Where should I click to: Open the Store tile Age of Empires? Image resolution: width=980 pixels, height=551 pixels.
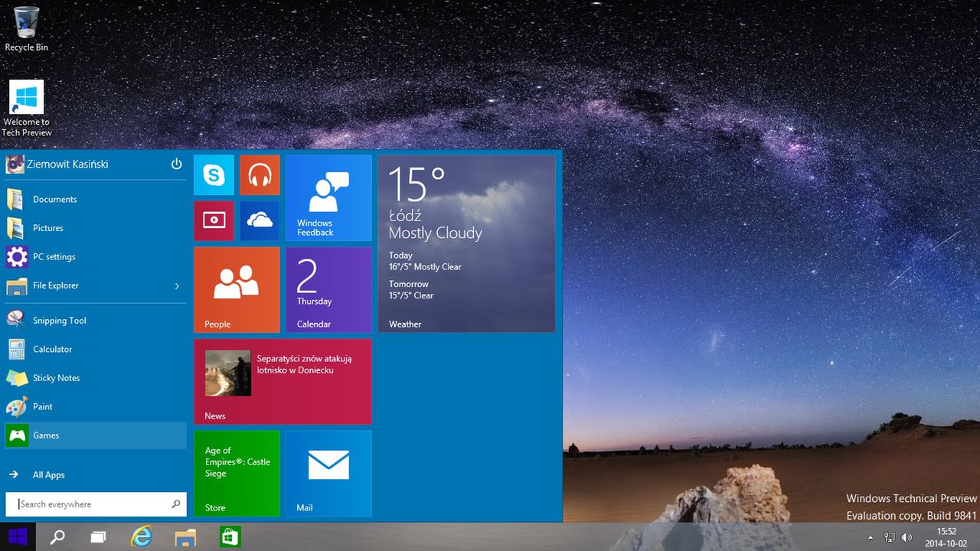(x=237, y=474)
